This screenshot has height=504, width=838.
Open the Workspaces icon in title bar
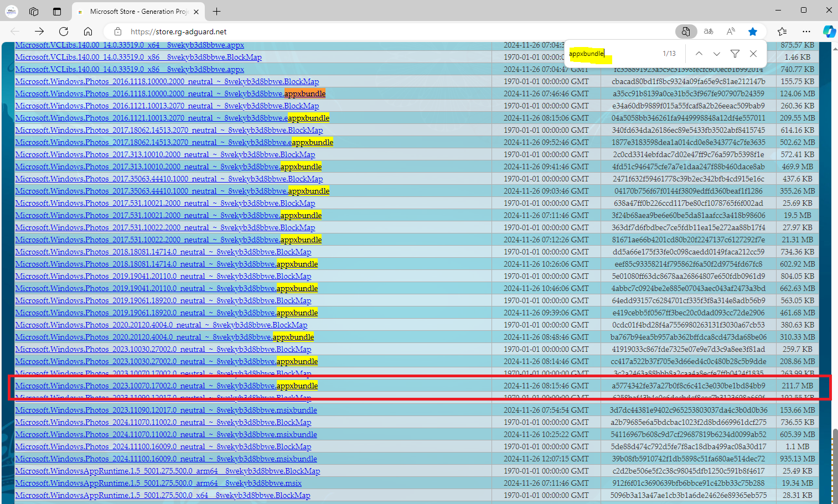click(34, 11)
